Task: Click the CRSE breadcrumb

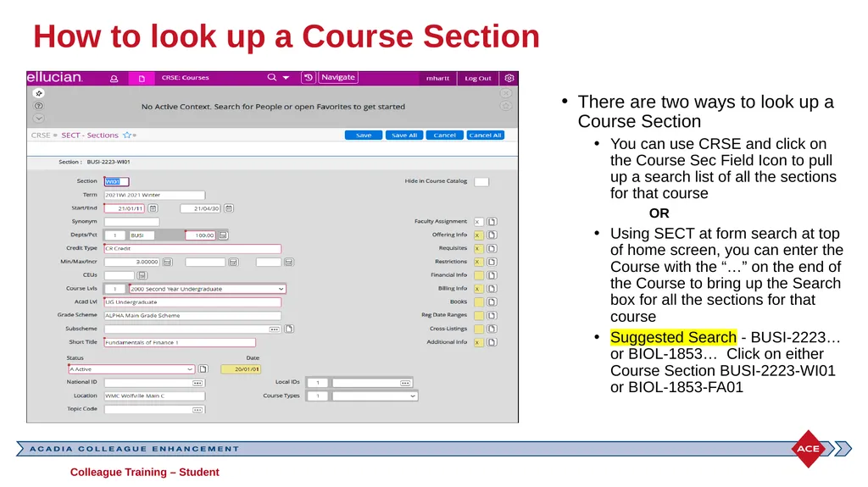Action: coord(41,135)
